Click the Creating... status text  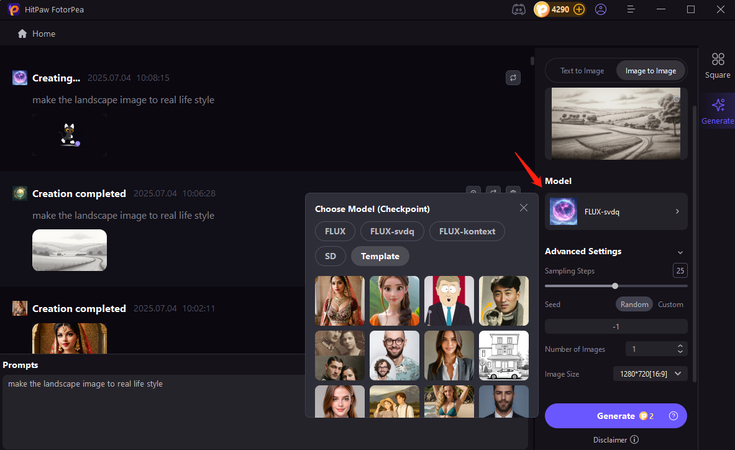56,78
